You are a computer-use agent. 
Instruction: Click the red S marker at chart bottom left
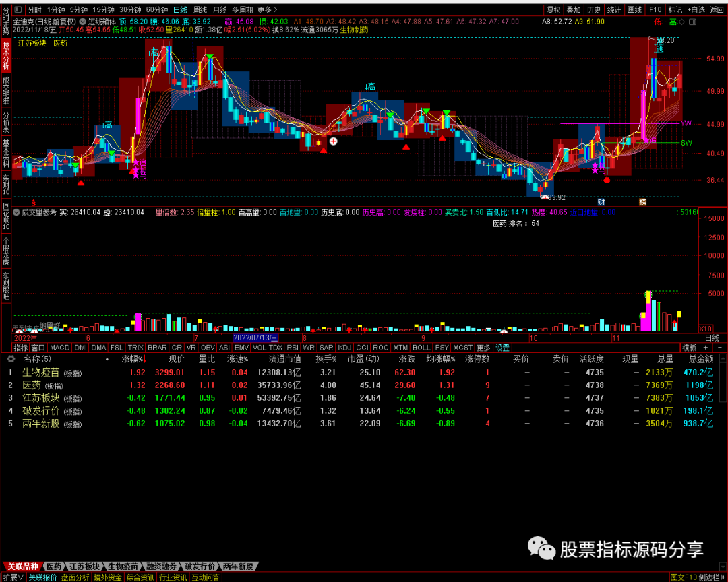click(x=34, y=203)
